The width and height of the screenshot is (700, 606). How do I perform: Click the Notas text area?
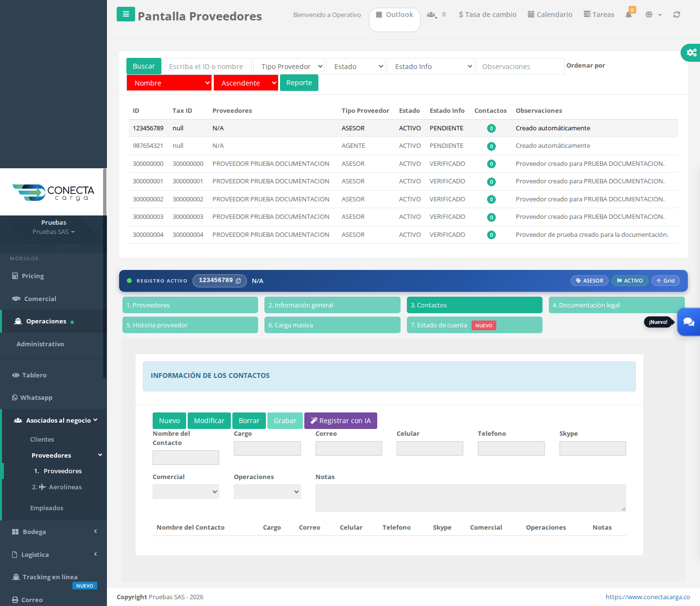[471, 498]
